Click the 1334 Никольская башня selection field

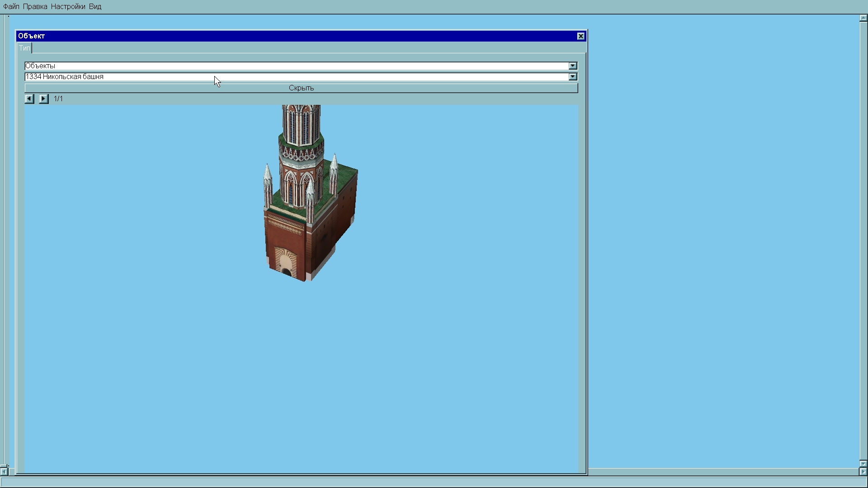pyautogui.click(x=294, y=77)
